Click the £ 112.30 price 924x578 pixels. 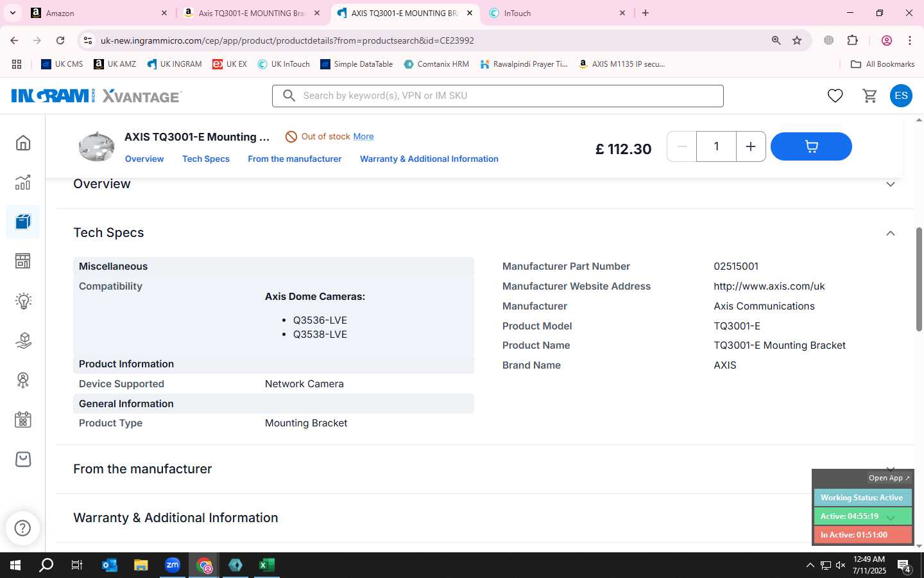pos(623,149)
